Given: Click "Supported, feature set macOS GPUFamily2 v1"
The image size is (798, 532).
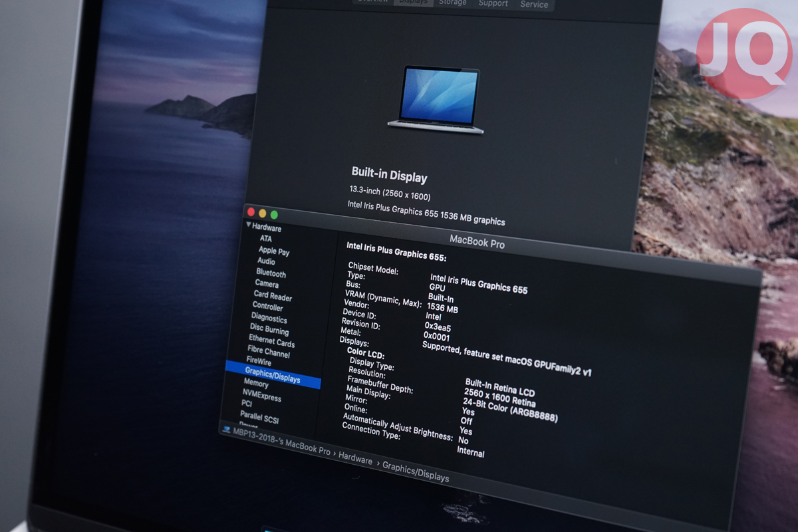Looking at the screenshot, I should (506, 359).
